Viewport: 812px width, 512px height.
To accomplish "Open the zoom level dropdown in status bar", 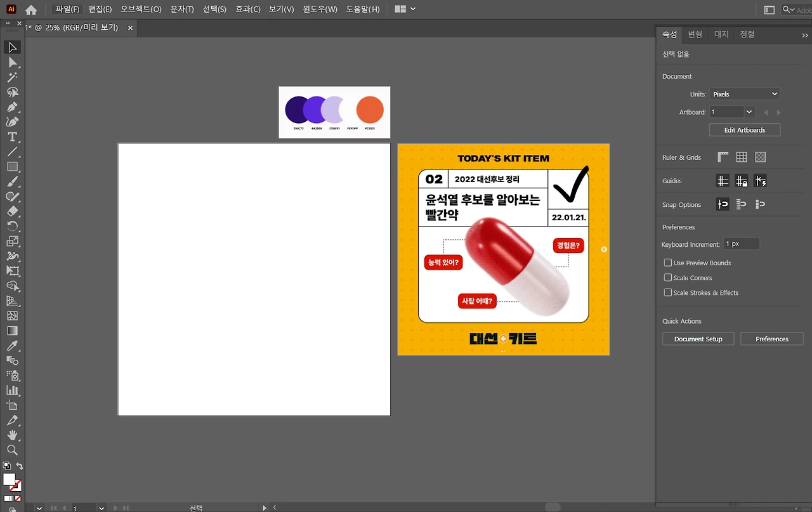I will point(40,508).
